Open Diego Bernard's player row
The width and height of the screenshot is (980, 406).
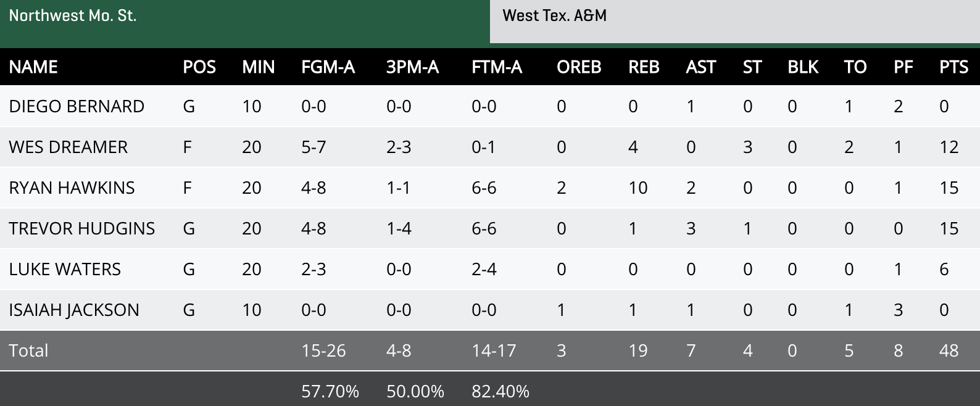click(x=77, y=106)
